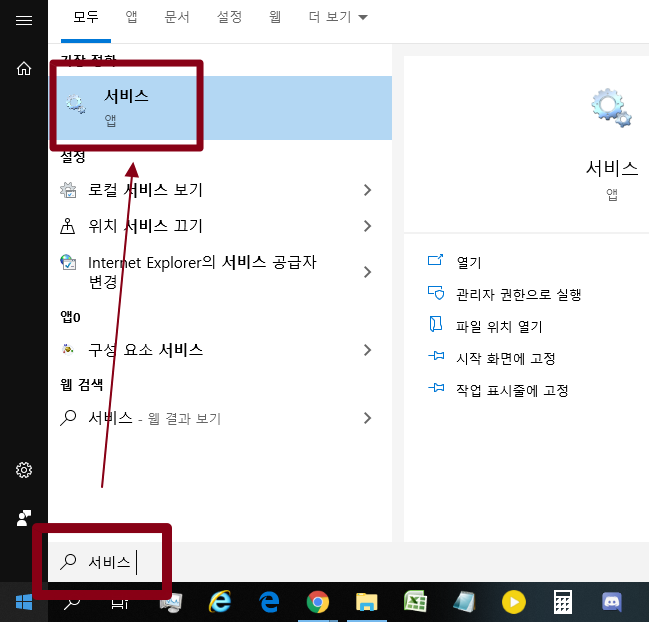Click the 로컬 서비스 보기 settings icon

(x=68, y=190)
